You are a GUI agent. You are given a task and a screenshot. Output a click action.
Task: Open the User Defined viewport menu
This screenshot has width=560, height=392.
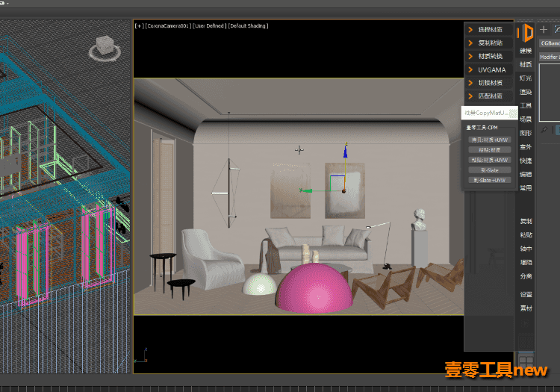click(x=210, y=25)
